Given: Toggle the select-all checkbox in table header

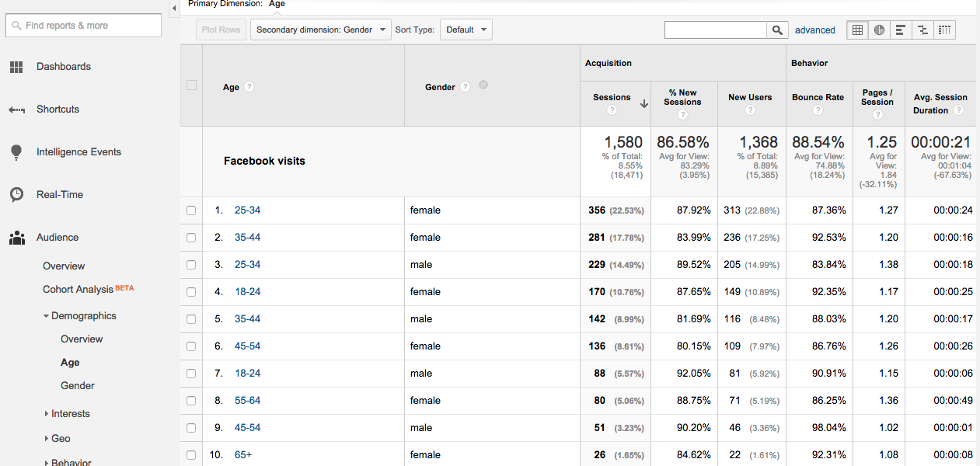Looking at the screenshot, I should click(191, 85).
